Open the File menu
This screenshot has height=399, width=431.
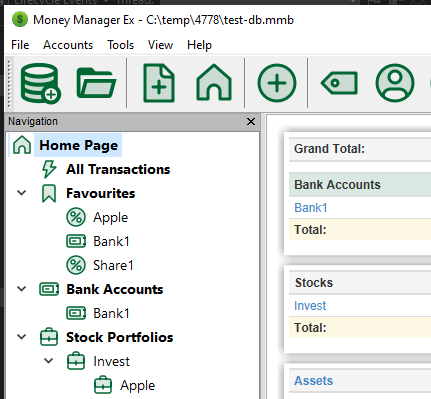(x=20, y=45)
